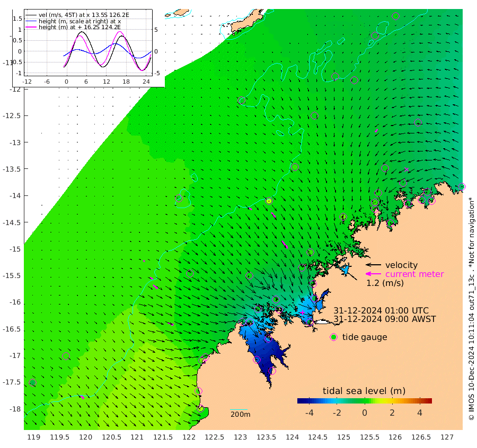Click the tide gauge circle near 124E 13.5S
Viewport: 477px width, 448px height.
(295, 167)
